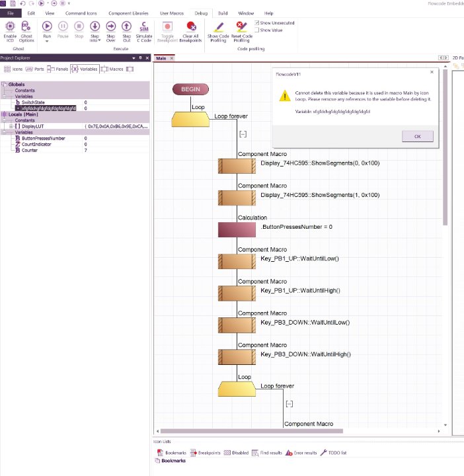The image size is (464, 476).
Task: Select the Variables tab in Project Explorer
Action: (85, 69)
